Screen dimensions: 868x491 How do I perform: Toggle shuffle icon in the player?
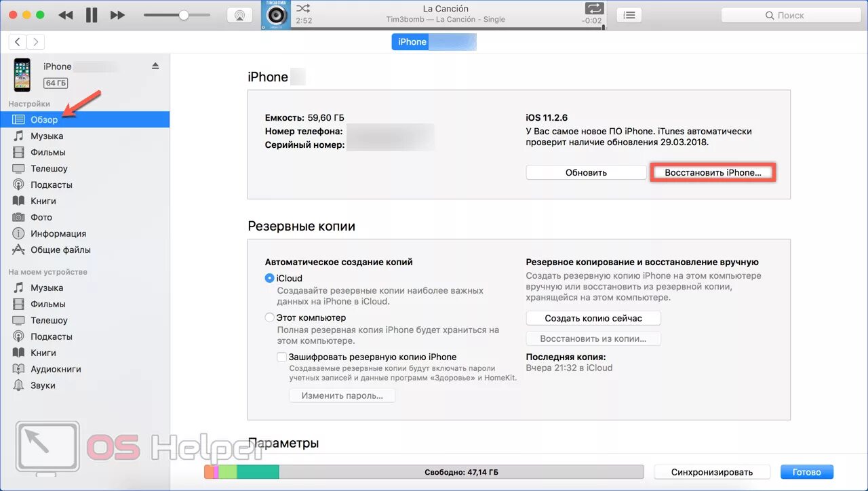point(303,9)
